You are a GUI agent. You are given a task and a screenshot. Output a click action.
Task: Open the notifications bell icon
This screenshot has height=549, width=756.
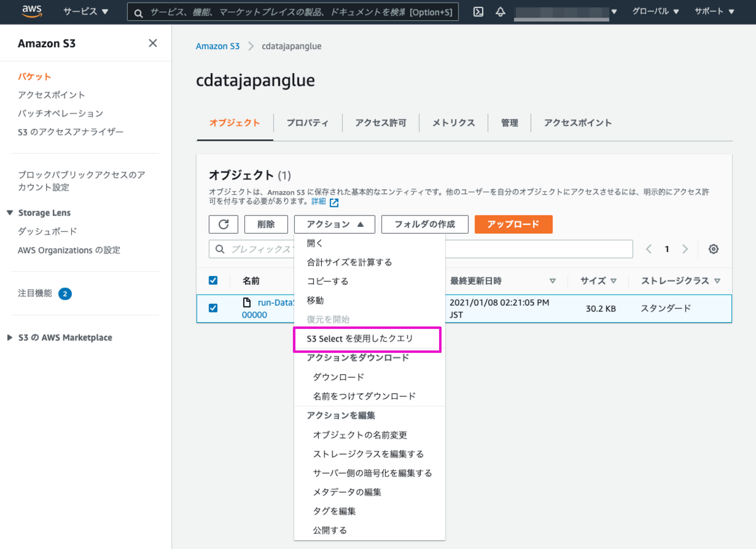tap(500, 11)
